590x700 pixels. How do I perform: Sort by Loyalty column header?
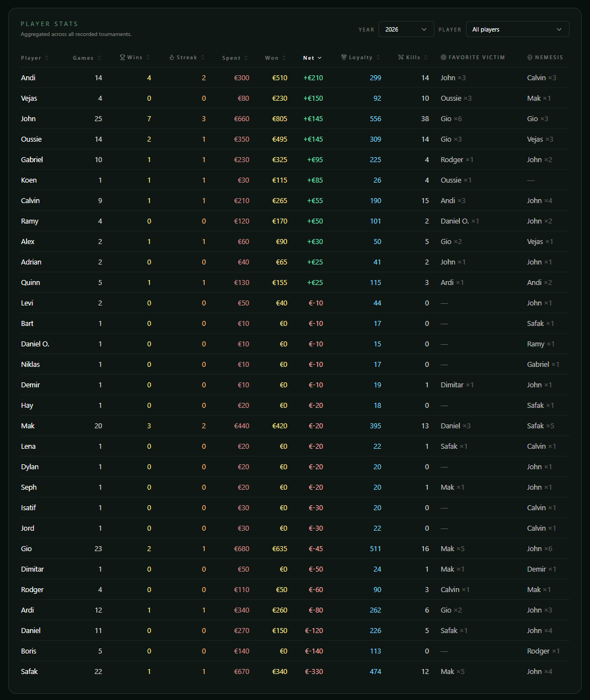coord(361,58)
